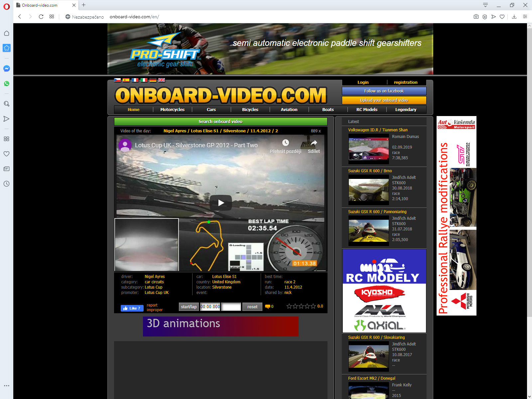The height and width of the screenshot is (399, 532).
Task: Go back to the previous page
Action: [20, 17]
